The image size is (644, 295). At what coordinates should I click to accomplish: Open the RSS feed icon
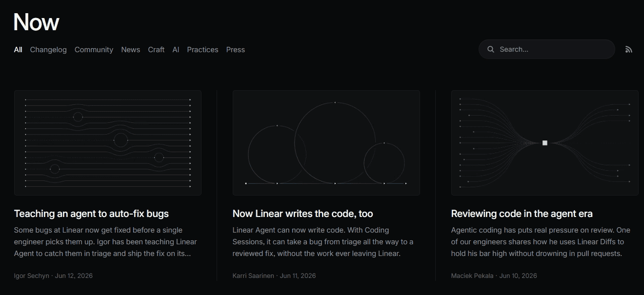pos(628,49)
